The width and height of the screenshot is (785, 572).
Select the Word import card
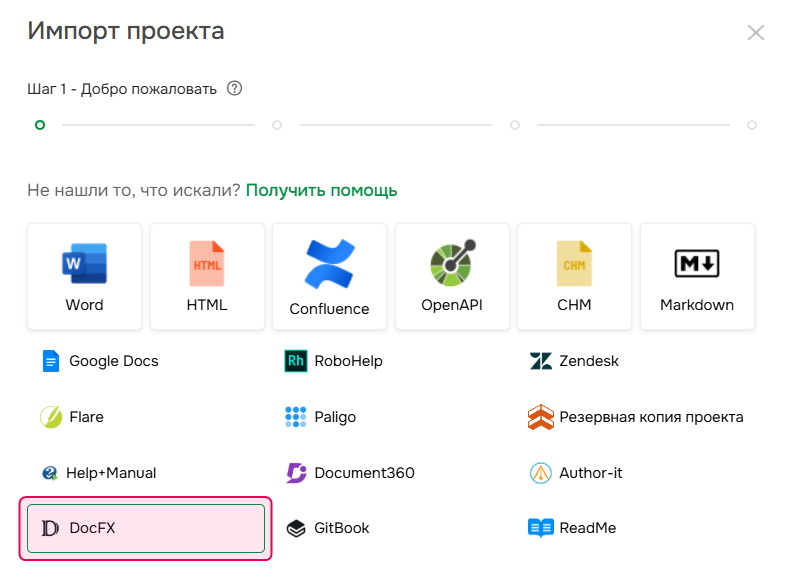tap(85, 276)
